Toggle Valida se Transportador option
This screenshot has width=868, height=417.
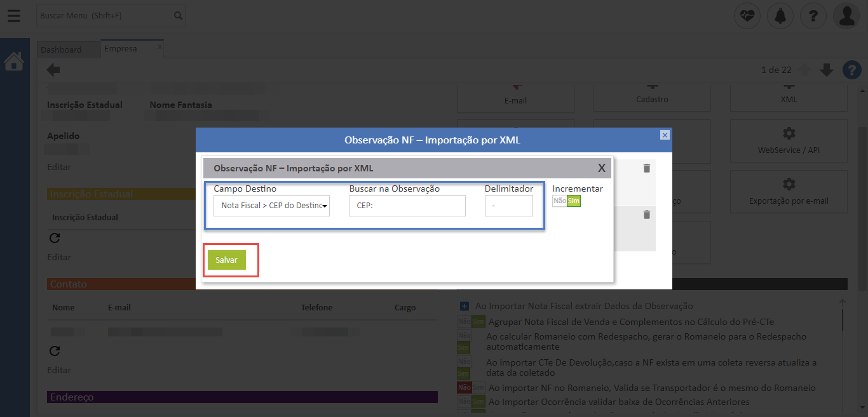(471, 388)
